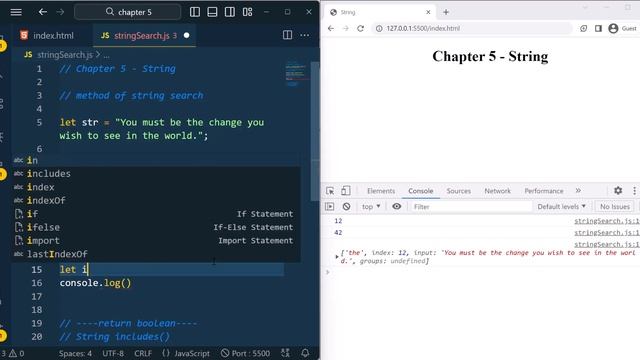Open the Default levels dropdown

point(562,207)
